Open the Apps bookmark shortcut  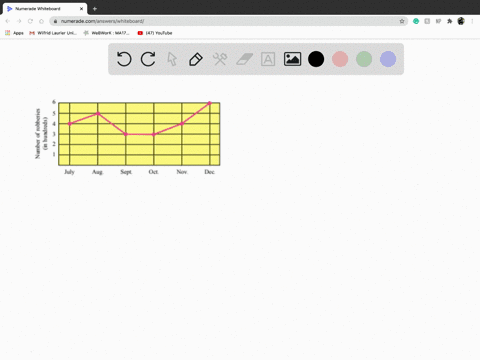pyautogui.click(x=14, y=33)
